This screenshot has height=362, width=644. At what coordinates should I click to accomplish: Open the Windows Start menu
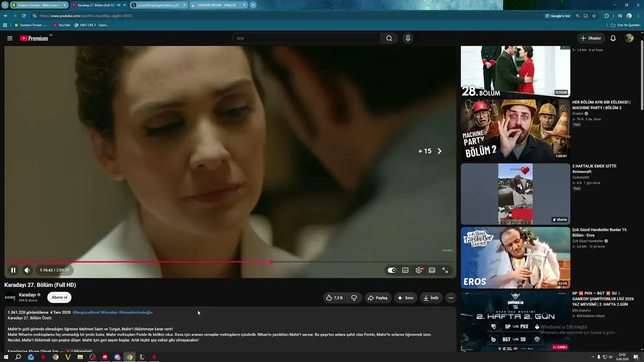pos(6,357)
